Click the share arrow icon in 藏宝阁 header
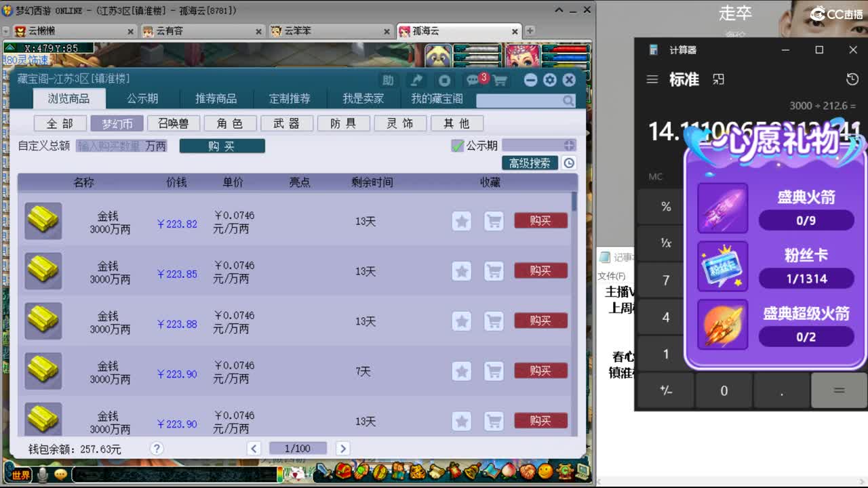The width and height of the screenshot is (868, 488). click(x=416, y=80)
